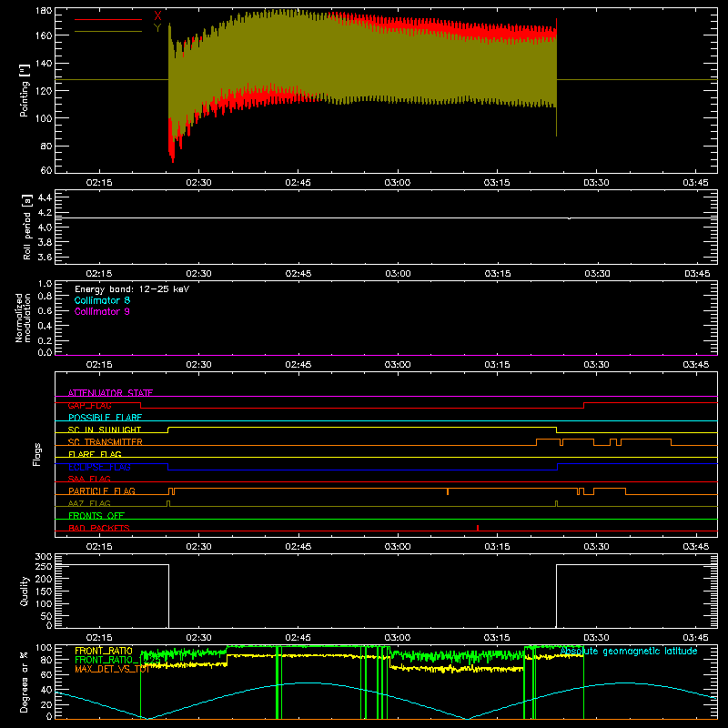This screenshot has height=728, width=728.
Task: Click the '1.0' modulation axis tick
Action: coord(45,284)
